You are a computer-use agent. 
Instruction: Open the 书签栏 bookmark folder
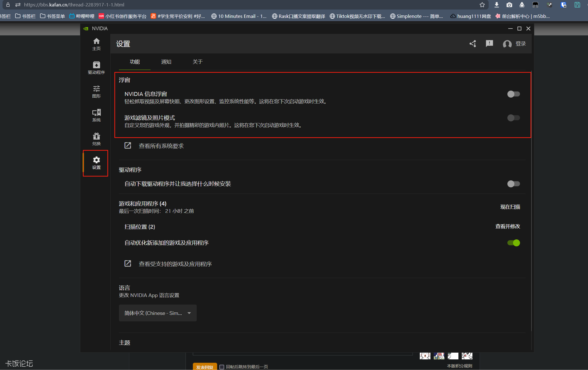25,16
